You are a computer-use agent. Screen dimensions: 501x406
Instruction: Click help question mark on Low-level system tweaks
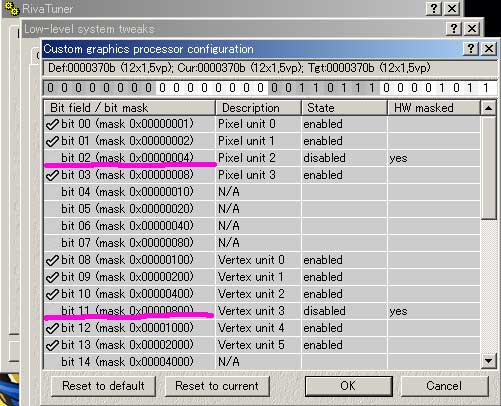[454, 29]
